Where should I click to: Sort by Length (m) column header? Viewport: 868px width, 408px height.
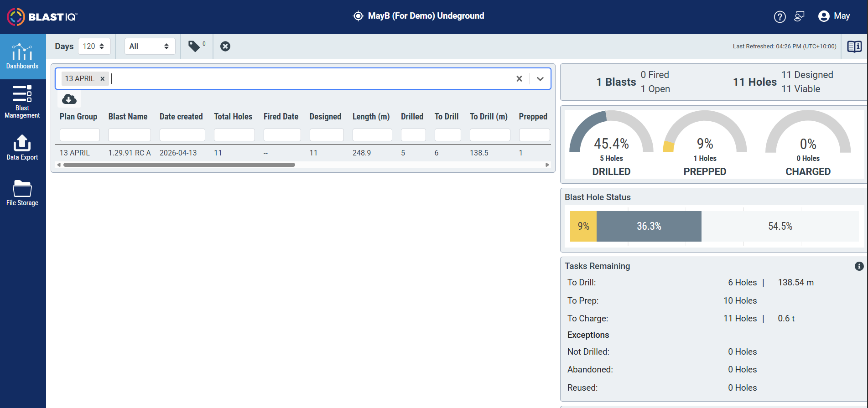click(x=371, y=116)
